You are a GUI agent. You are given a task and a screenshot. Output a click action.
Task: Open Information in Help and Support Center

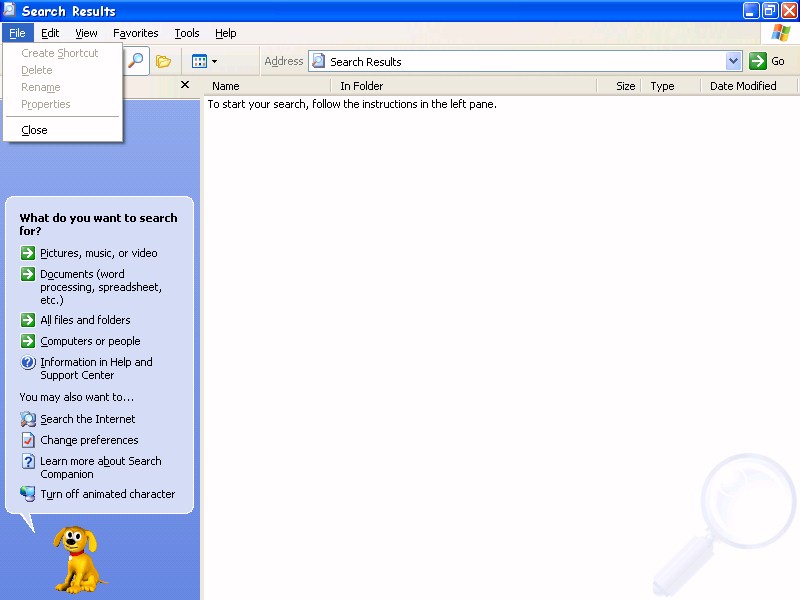point(96,368)
